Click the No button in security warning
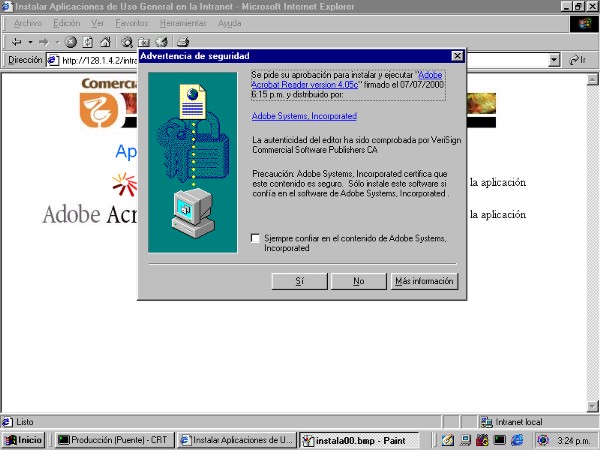The image size is (600, 450). point(358,281)
